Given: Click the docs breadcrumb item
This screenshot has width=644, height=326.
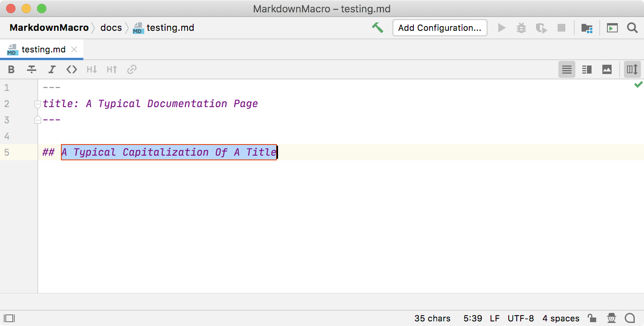Looking at the screenshot, I should tap(111, 28).
